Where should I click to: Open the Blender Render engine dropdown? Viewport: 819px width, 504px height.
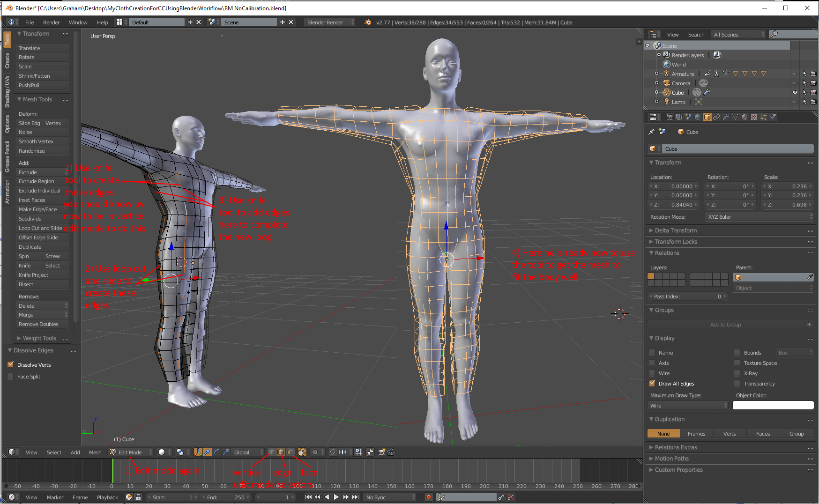click(x=330, y=22)
